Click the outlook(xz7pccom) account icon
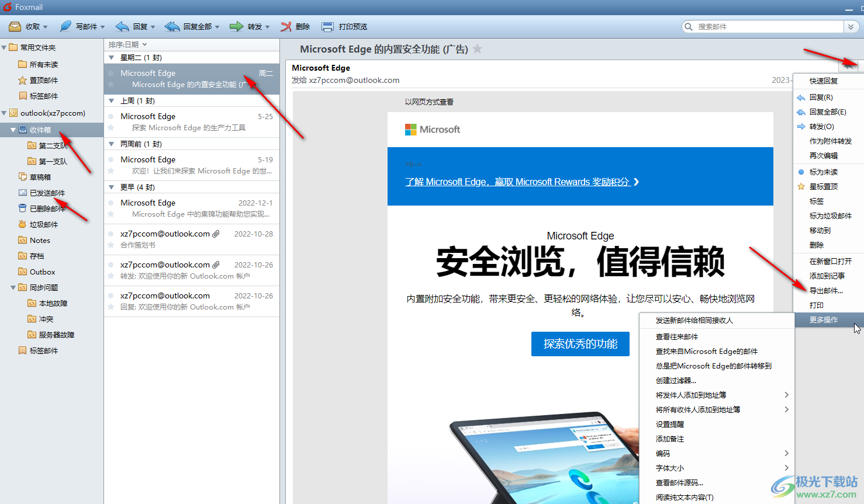Screen dimensions: 864x504 pyautogui.click(x=13, y=113)
